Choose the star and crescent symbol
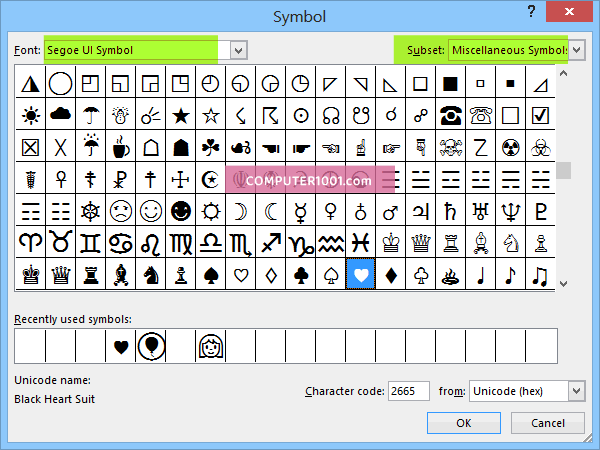This screenshot has width=600, height=450. [x=210, y=179]
